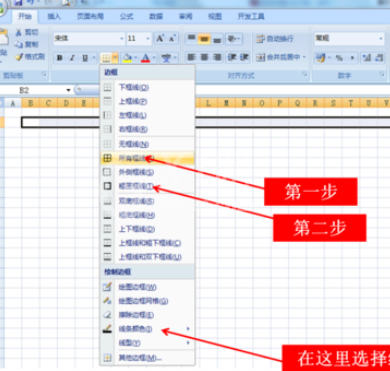Select Left Border (左框线) item
The width and height of the screenshot is (390, 371).
[x=147, y=115]
